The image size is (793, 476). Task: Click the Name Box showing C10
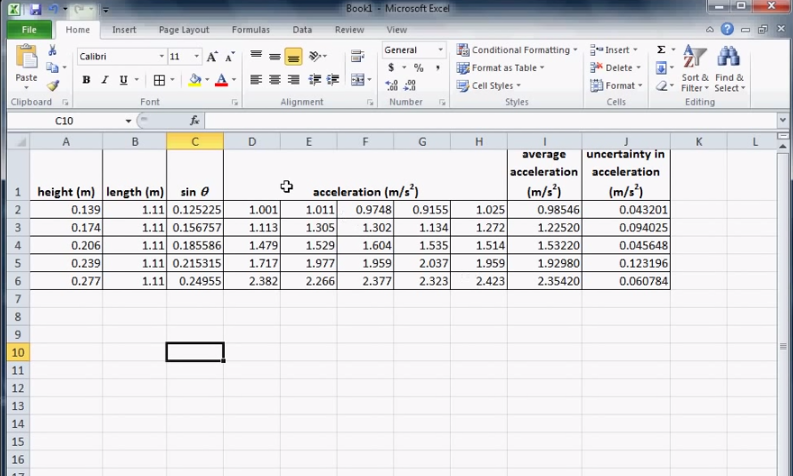pos(65,121)
